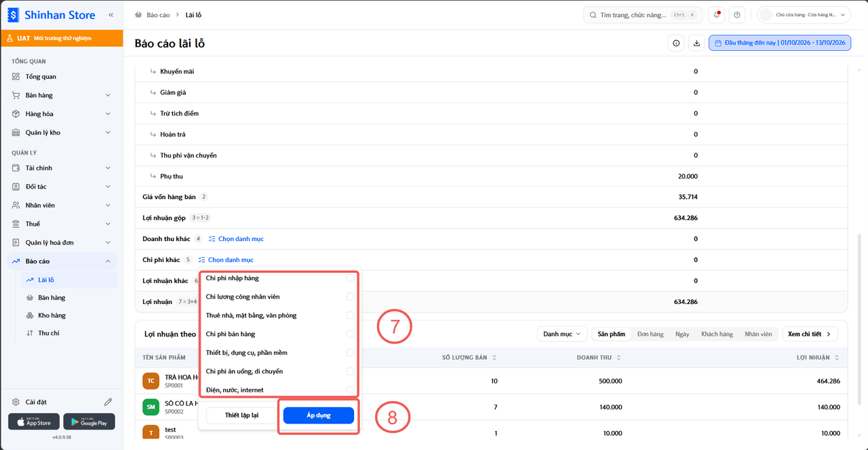Click Thiết lập lại to reset
This screenshot has width=868, height=450.
(241, 415)
